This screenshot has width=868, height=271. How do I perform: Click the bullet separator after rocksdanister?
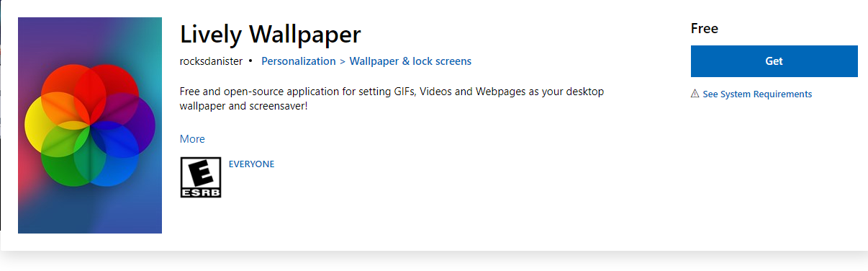pos(250,61)
